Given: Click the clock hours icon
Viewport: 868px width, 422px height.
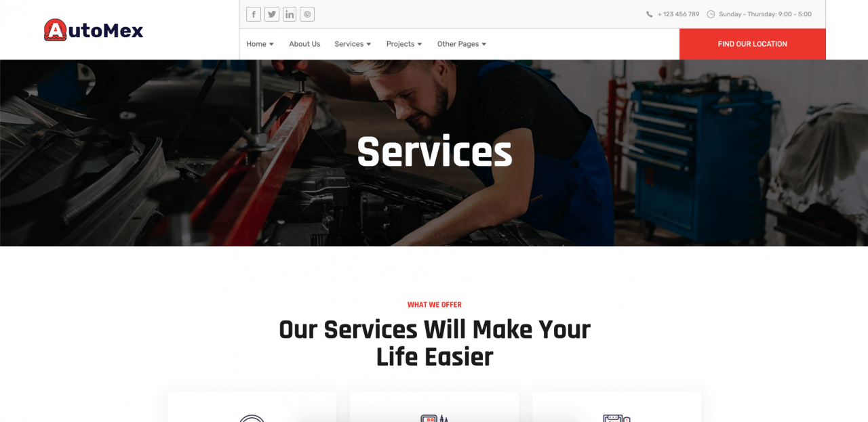Looking at the screenshot, I should [711, 14].
